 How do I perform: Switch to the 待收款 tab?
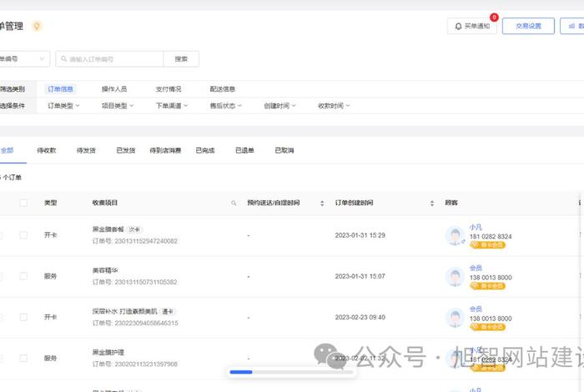pyautogui.click(x=47, y=150)
